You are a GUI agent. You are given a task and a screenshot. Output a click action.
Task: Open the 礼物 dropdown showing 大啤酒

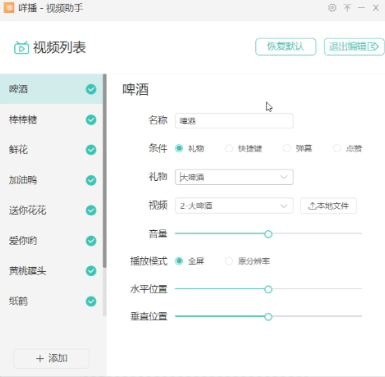234,177
